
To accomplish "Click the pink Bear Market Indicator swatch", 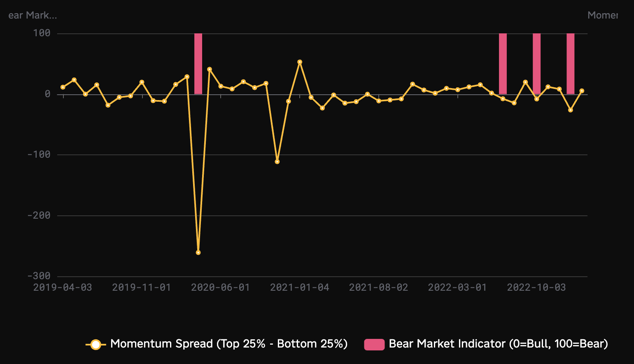I will coord(374,344).
